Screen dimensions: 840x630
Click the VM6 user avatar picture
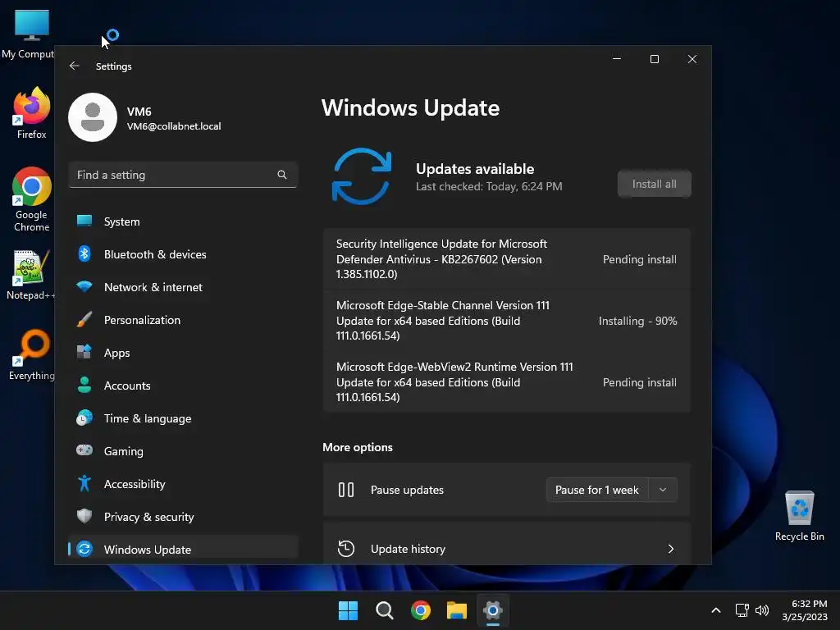93,117
